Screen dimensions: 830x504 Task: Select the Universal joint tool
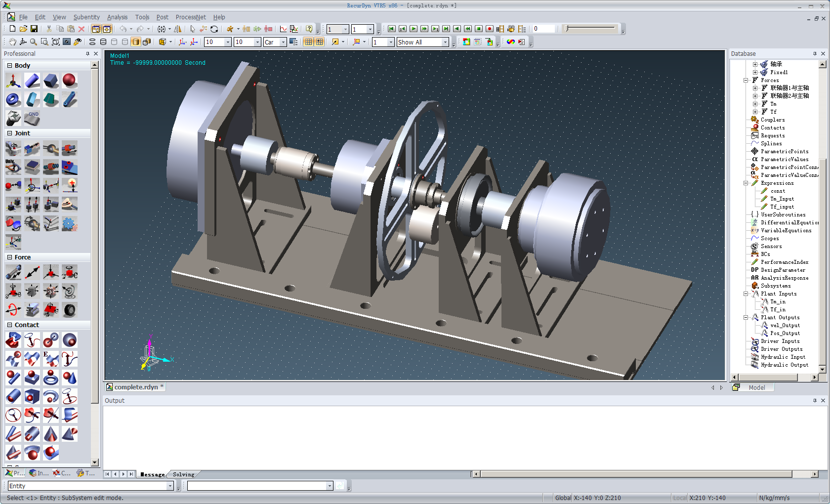(13, 167)
